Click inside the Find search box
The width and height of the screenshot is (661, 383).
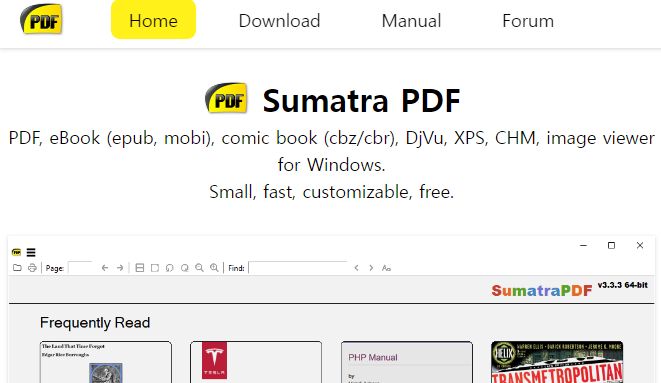pyautogui.click(x=298, y=268)
